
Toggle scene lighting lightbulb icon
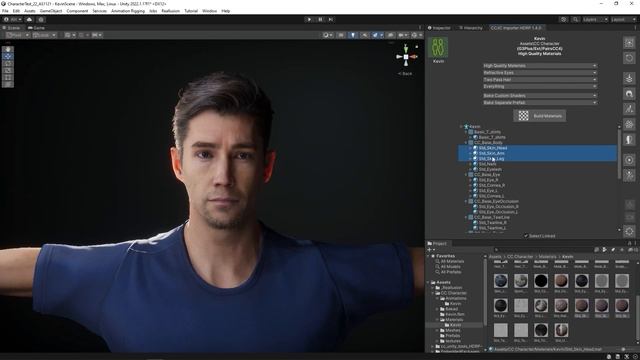(x=353, y=35)
